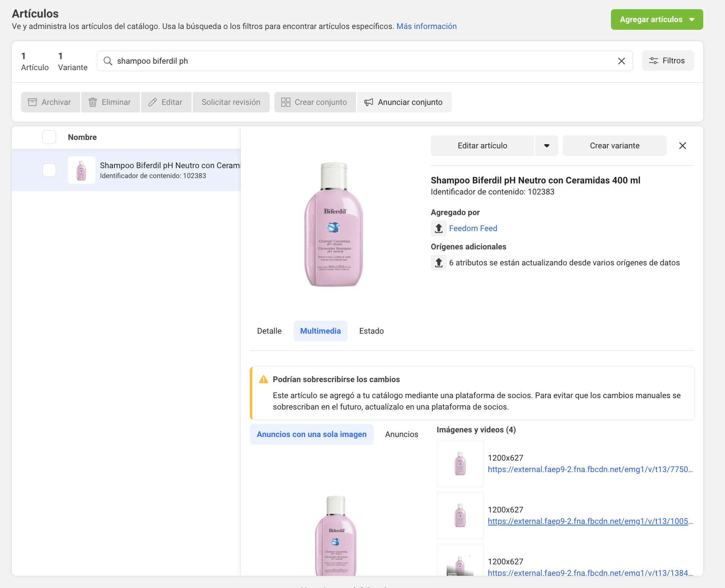Open the Feedom Feed link
Screen dimensions: 725x588
pyautogui.click(x=473, y=228)
